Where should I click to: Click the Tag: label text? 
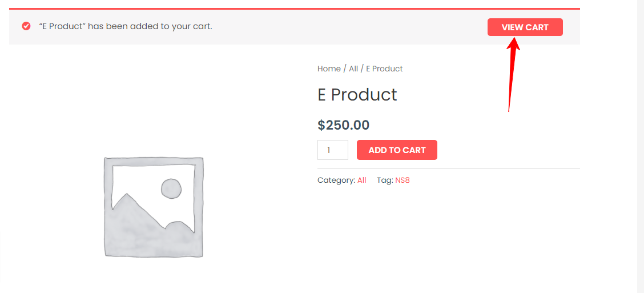(385, 180)
